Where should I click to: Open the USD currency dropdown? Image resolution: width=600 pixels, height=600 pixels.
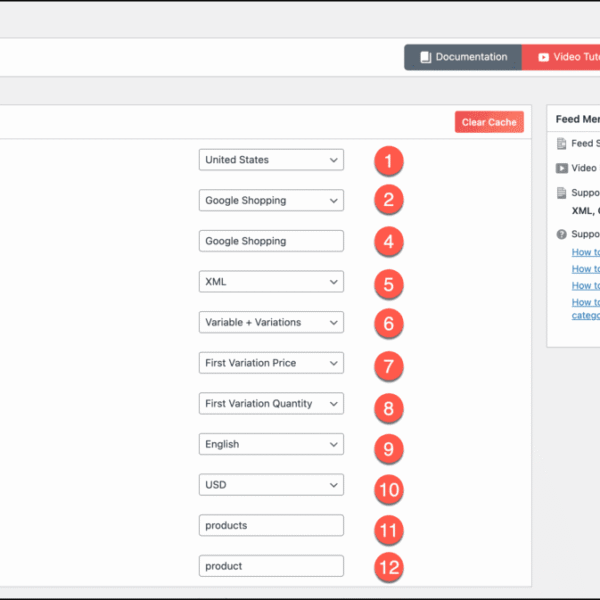271,485
